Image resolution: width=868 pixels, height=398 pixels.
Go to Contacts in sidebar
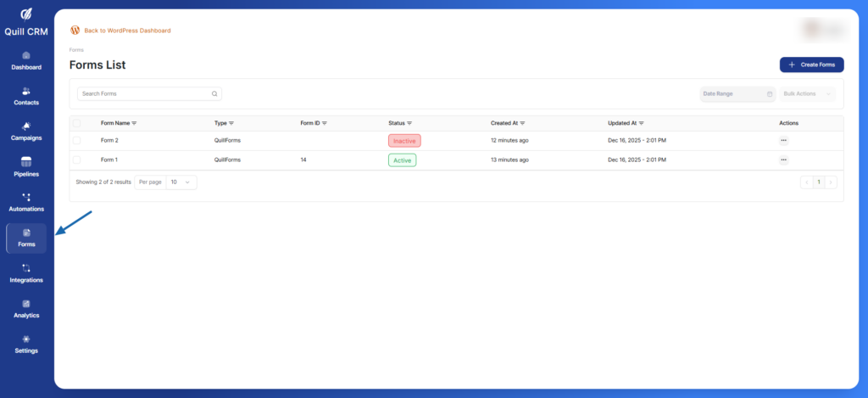(x=26, y=96)
